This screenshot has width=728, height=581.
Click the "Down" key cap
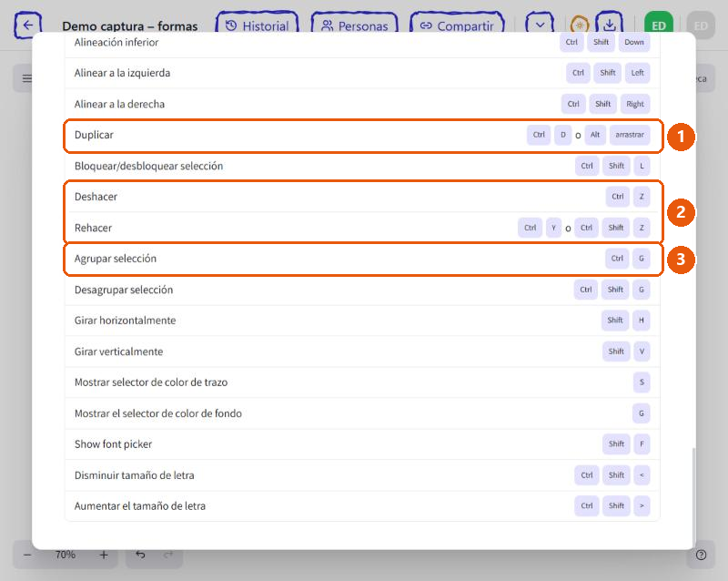tap(633, 42)
